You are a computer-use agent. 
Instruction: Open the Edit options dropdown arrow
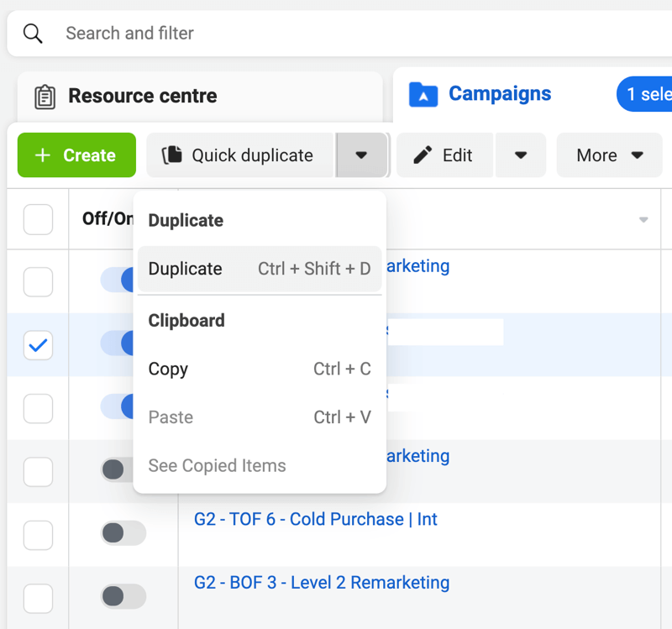click(x=521, y=155)
